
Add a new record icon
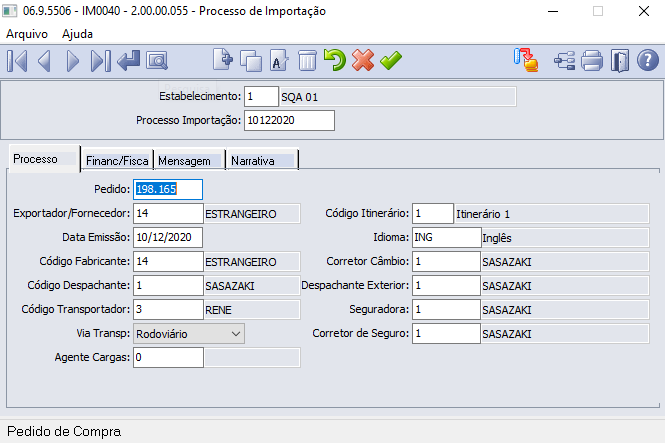(x=223, y=60)
